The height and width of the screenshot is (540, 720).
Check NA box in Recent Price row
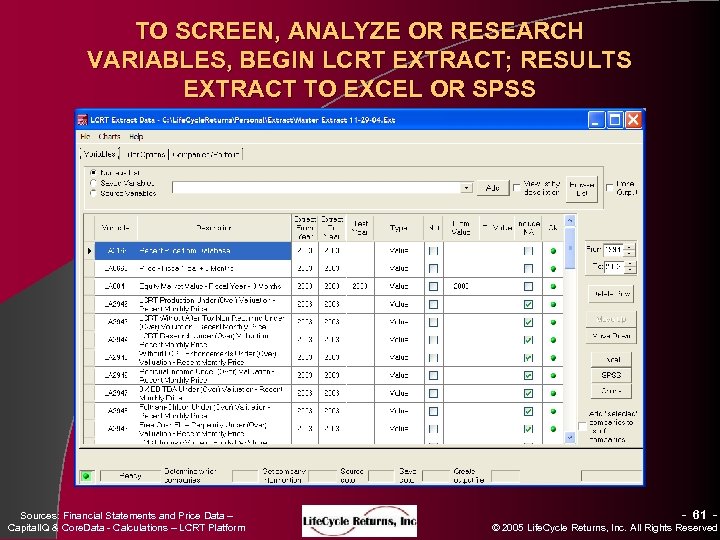[433, 251]
